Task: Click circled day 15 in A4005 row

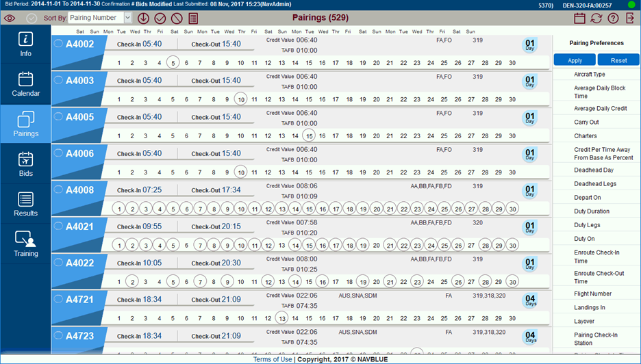Action: pos(309,135)
